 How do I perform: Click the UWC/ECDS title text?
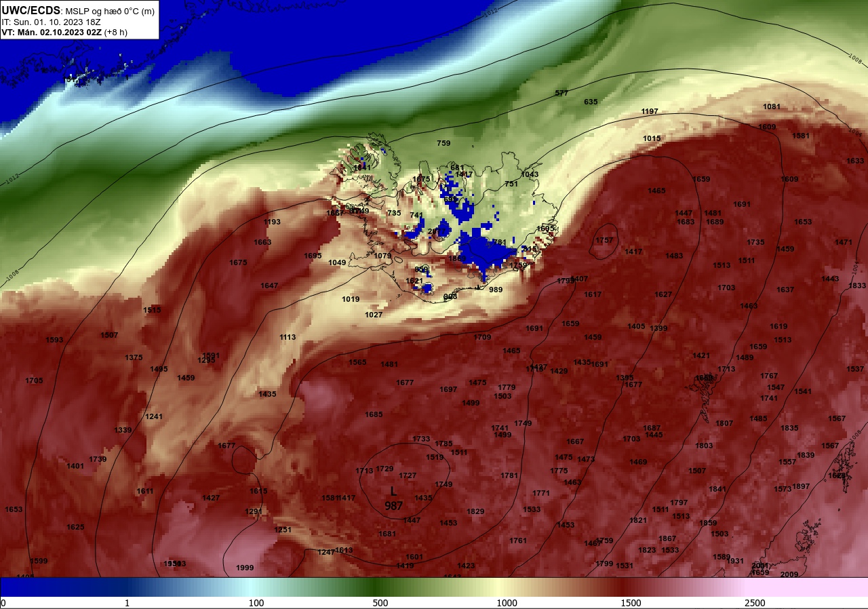point(31,11)
